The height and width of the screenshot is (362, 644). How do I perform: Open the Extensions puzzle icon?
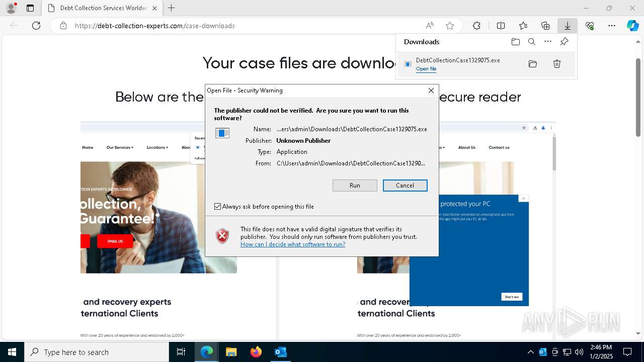(476, 26)
